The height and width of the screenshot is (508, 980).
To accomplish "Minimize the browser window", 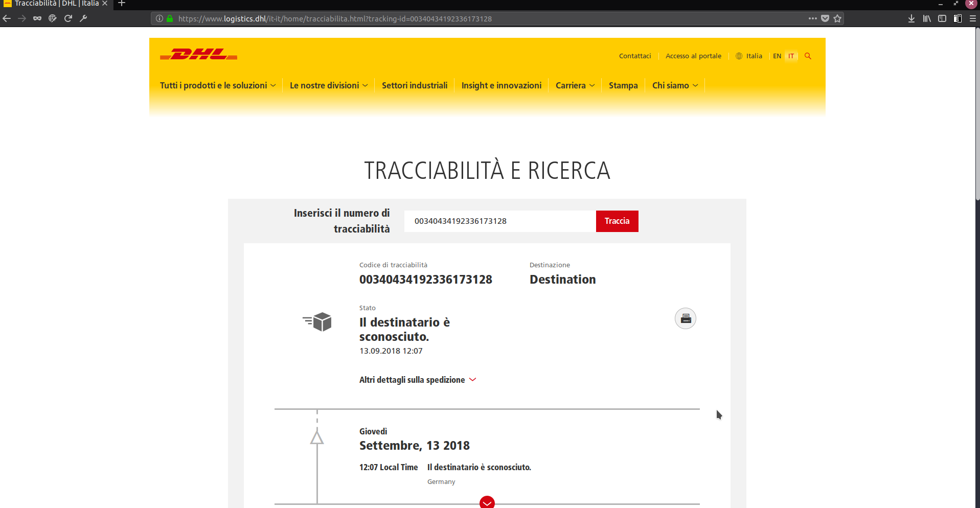I will click(x=941, y=4).
